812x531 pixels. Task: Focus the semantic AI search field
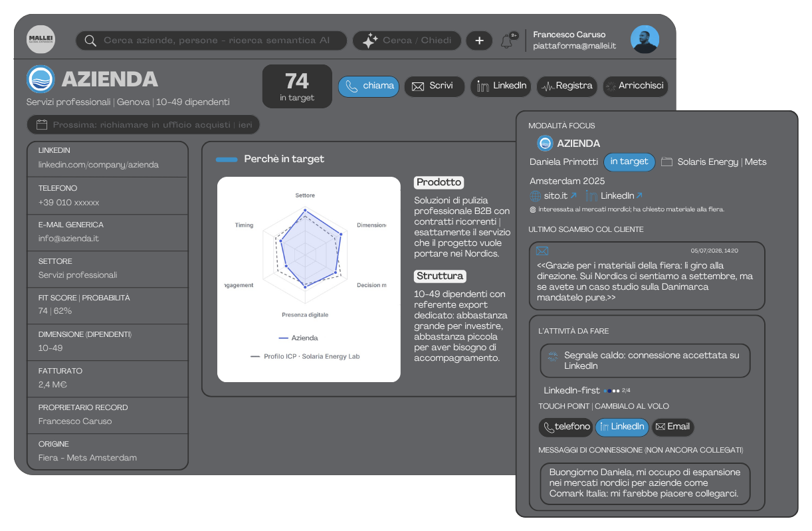tap(211, 41)
